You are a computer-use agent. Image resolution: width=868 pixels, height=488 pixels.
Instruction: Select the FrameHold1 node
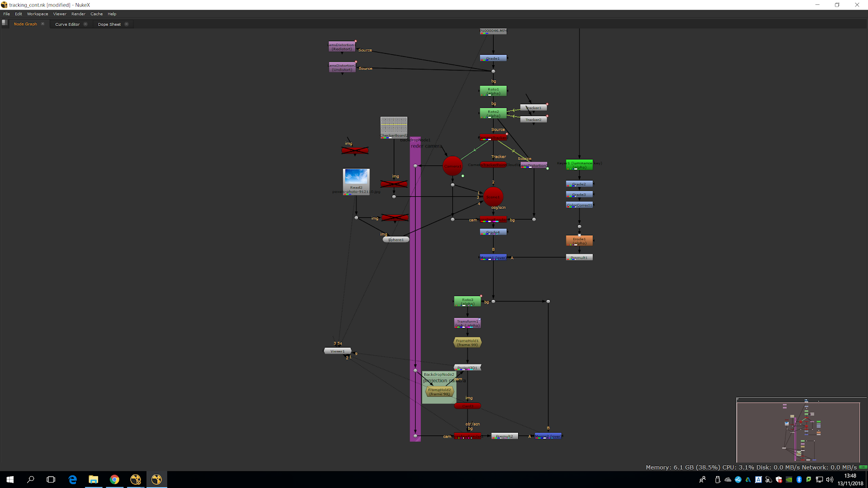pyautogui.click(x=467, y=343)
